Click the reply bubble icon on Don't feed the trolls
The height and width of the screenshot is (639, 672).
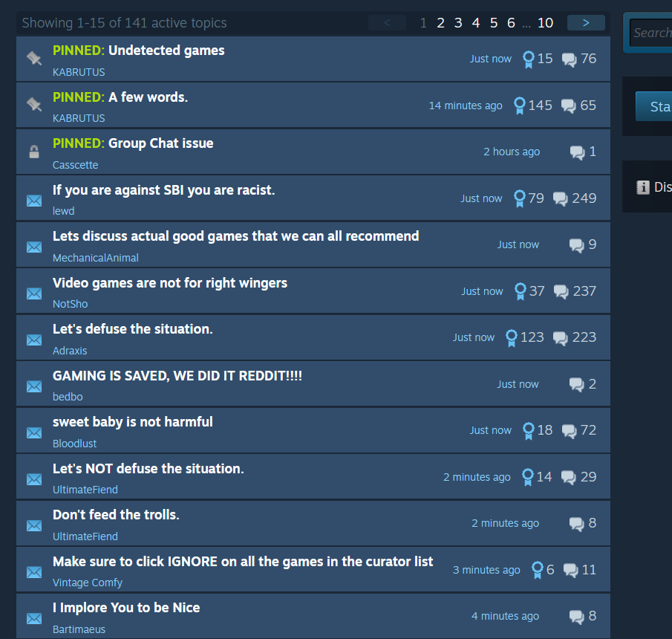click(x=576, y=524)
